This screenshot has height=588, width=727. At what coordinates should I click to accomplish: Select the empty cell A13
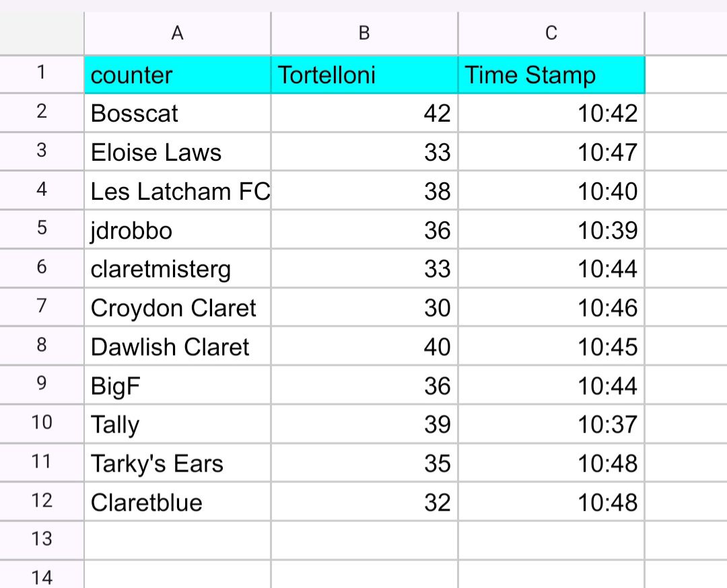click(177, 540)
